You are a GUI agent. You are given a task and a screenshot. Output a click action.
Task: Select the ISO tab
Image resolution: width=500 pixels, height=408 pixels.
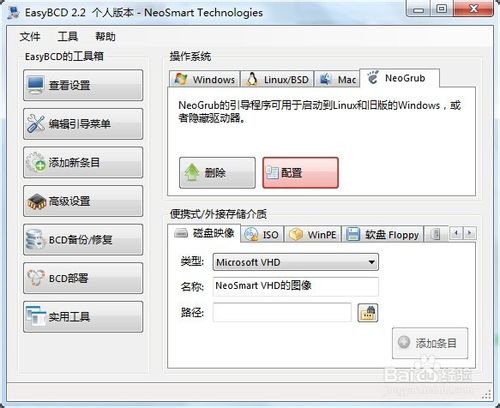tap(262, 235)
